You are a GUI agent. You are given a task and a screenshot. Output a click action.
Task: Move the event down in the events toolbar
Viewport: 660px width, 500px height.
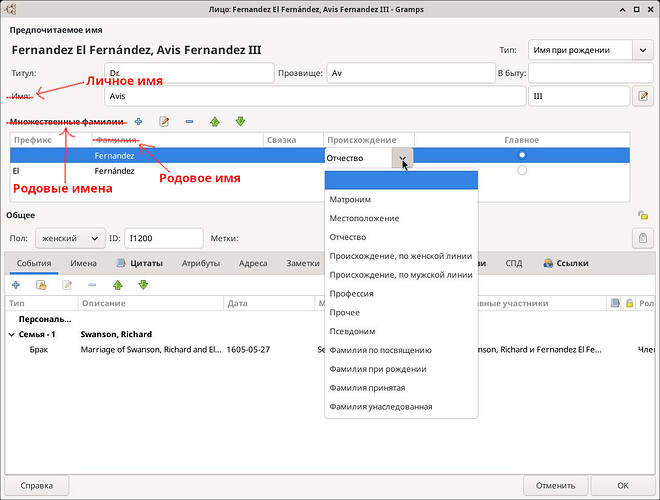click(143, 285)
